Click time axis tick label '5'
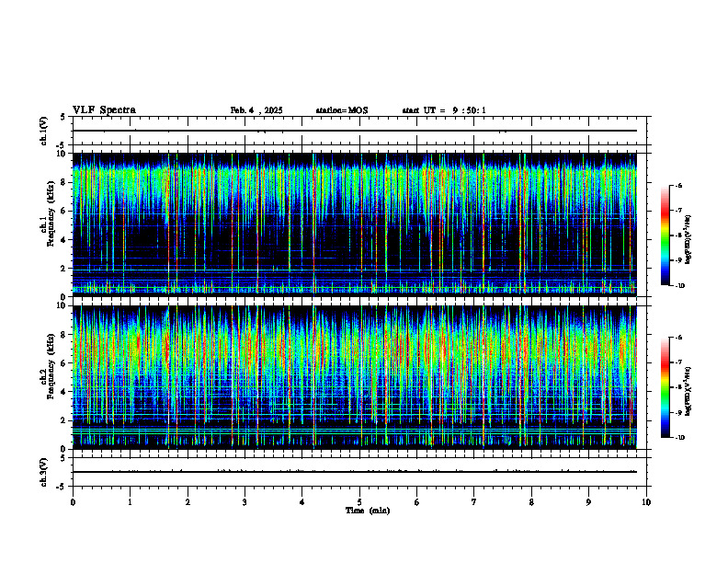 click(359, 502)
